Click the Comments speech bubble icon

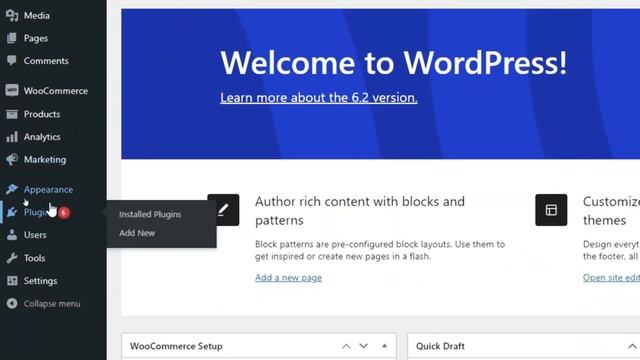tap(12, 60)
